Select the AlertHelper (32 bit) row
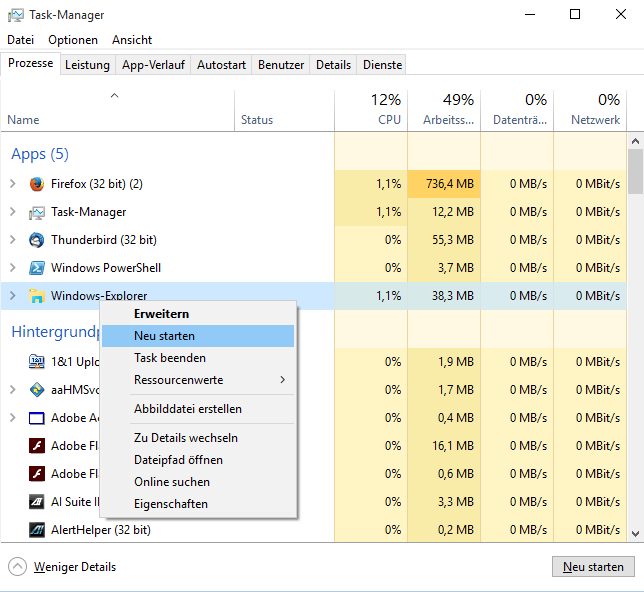This screenshot has width=644, height=592. tap(313, 530)
